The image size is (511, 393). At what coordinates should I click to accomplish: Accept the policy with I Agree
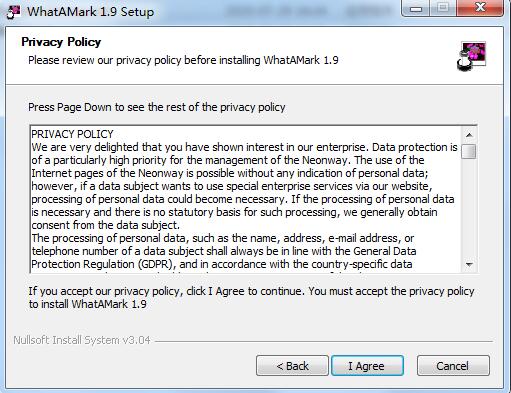pos(367,366)
